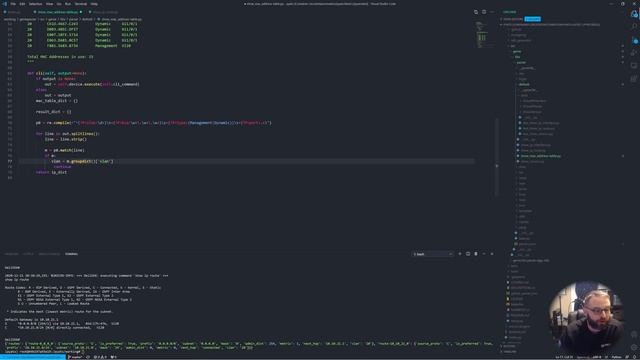This screenshot has height=360, width=640.
Task: Open the File menu
Action: (x=13, y=4)
